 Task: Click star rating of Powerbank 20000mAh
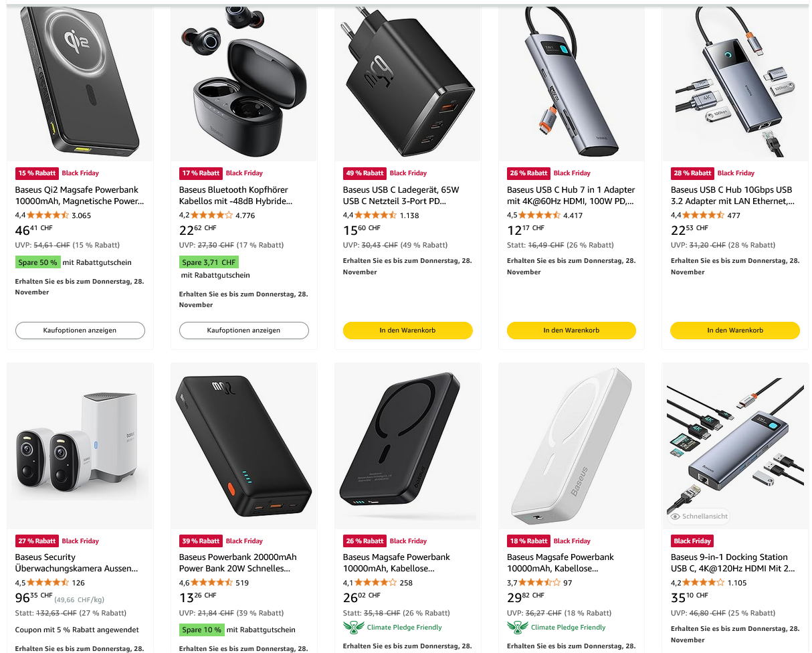click(x=211, y=583)
